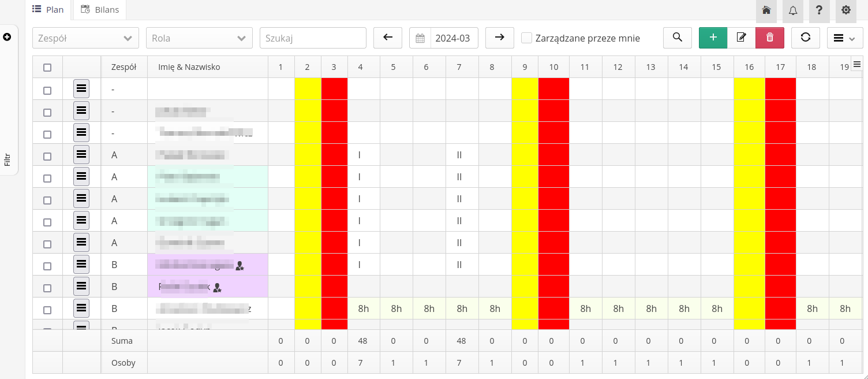Open settings gear icon
The height and width of the screenshot is (379, 868).
[x=846, y=10]
